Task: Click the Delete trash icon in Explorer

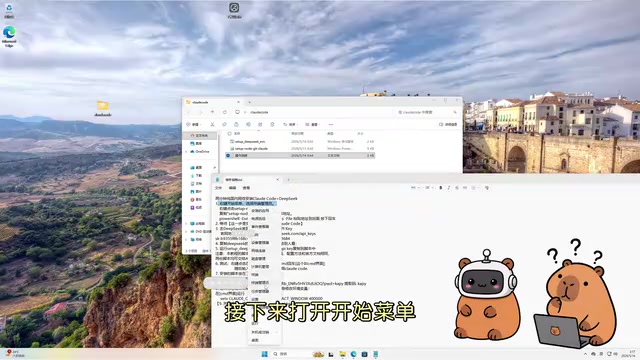Action: (272, 124)
